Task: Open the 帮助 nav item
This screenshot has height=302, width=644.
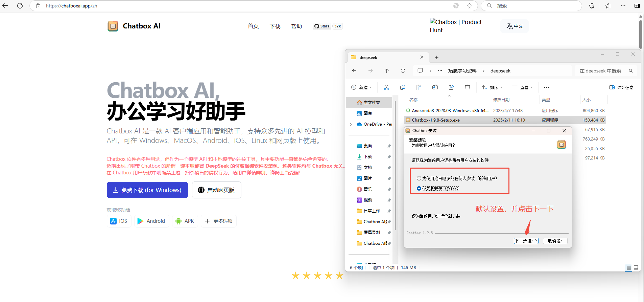Action: tap(296, 26)
